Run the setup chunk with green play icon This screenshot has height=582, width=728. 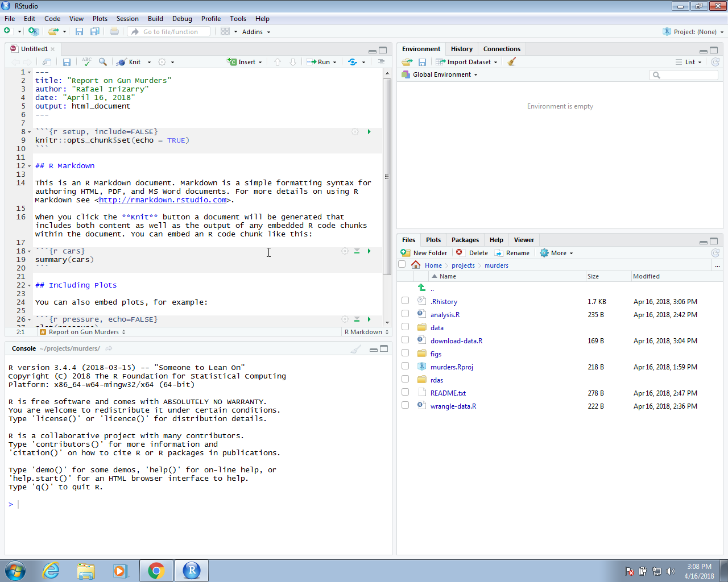point(369,132)
